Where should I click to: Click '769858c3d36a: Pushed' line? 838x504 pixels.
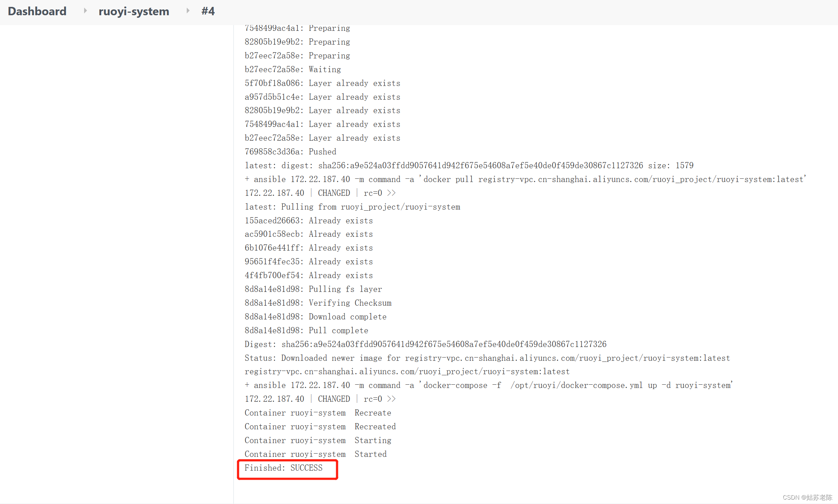(x=290, y=152)
